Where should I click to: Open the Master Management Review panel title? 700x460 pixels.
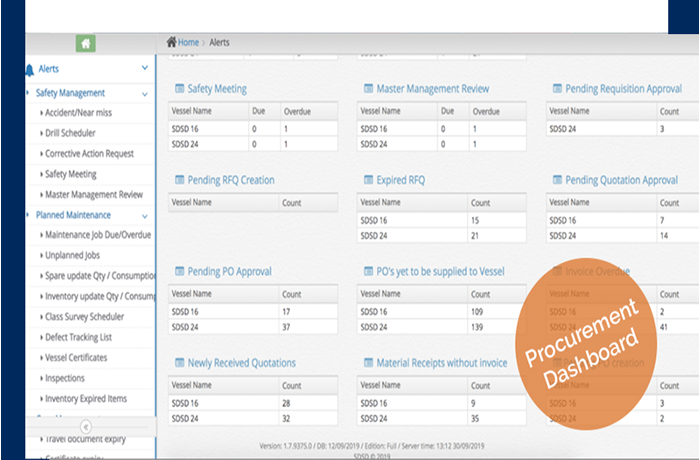(433, 89)
